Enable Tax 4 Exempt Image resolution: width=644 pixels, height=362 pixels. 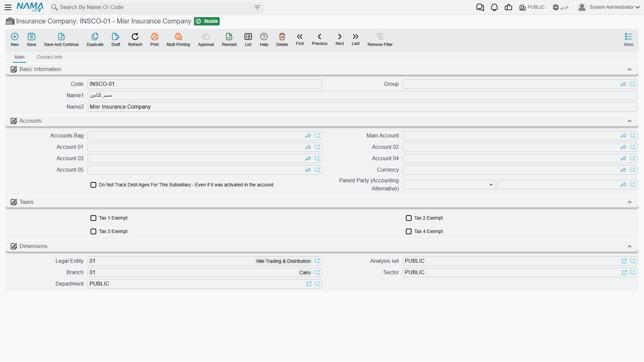[x=409, y=231]
